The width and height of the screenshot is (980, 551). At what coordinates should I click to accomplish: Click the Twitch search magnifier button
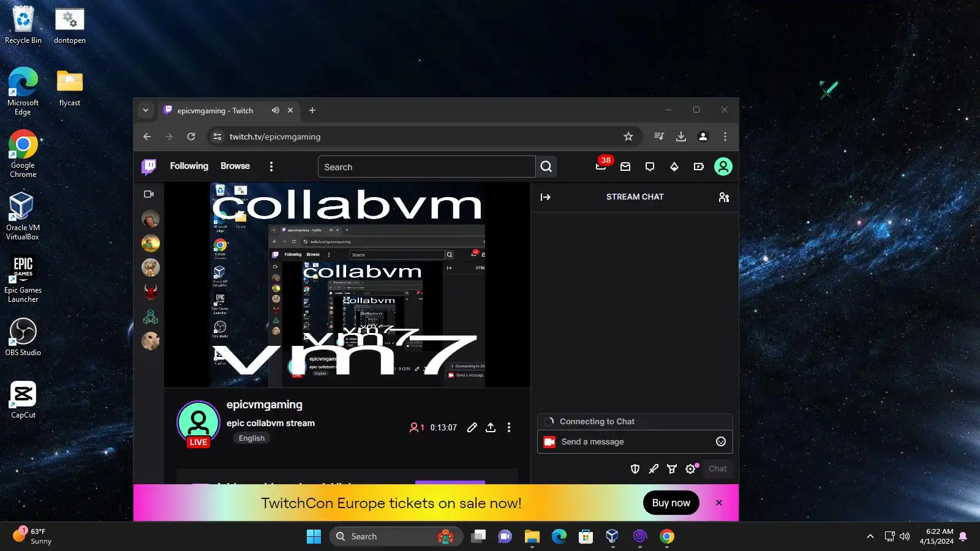pos(546,167)
